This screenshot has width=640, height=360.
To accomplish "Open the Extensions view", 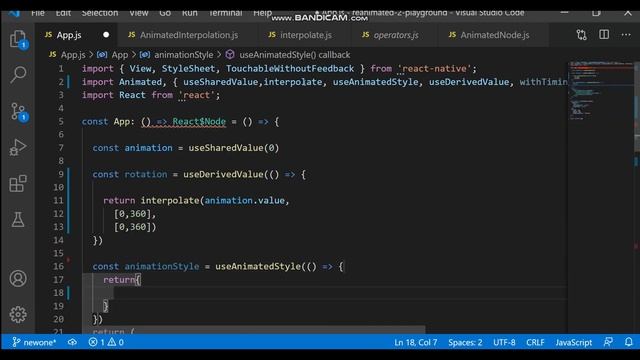I will 18,183.
